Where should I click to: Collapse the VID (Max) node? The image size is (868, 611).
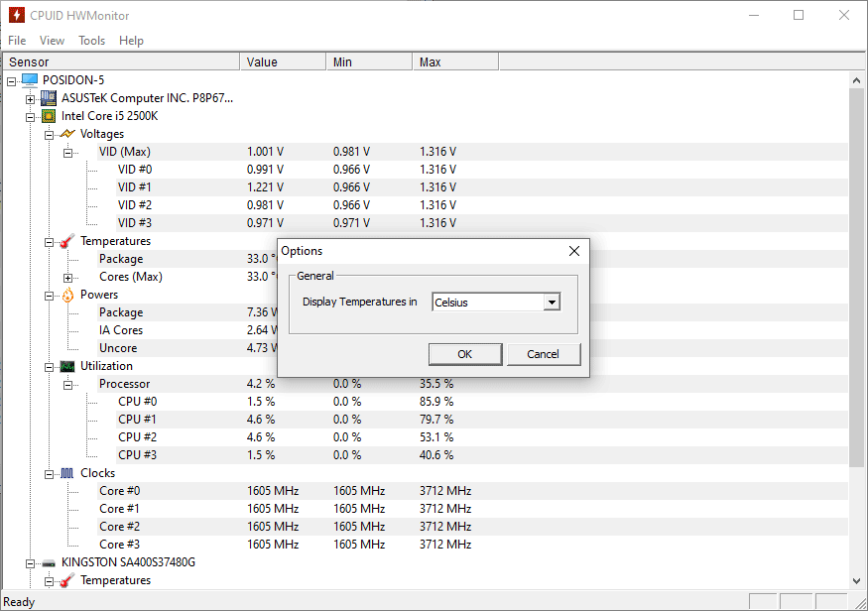coord(67,153)
